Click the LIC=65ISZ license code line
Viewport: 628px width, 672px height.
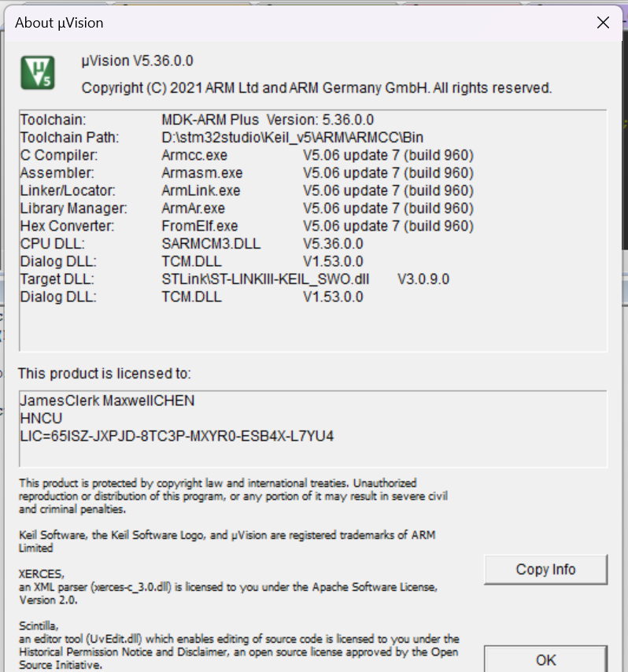point(176,436)
